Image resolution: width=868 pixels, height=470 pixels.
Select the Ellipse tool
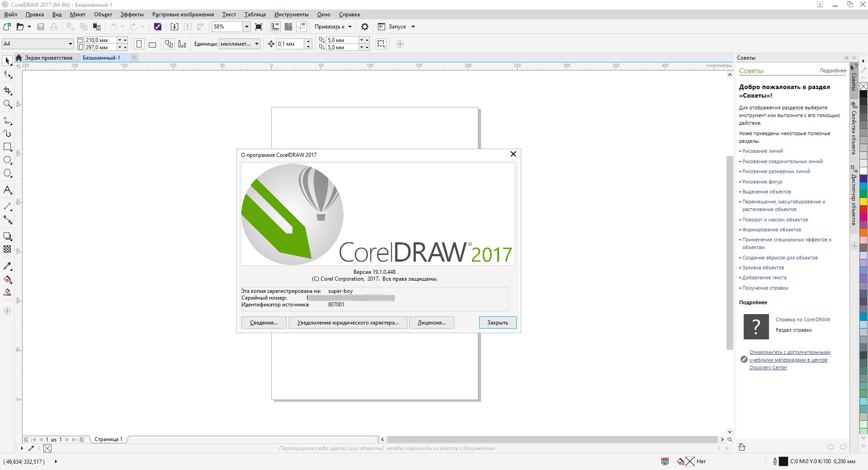7,160
